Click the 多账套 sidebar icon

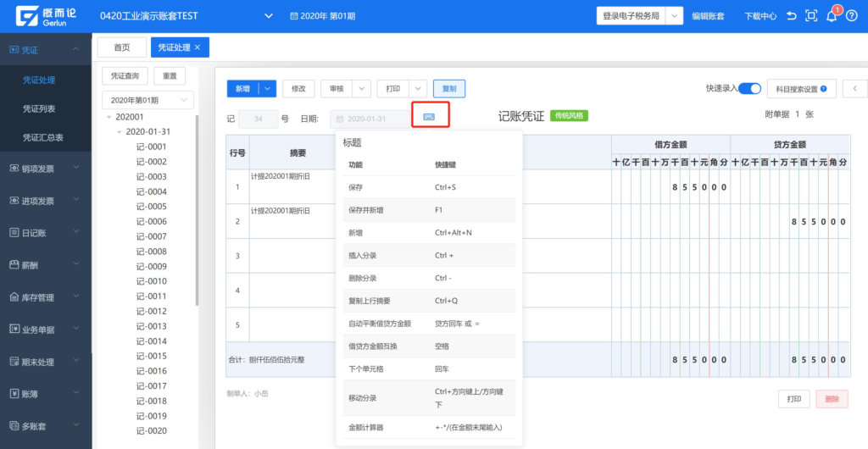coord(14,426)
